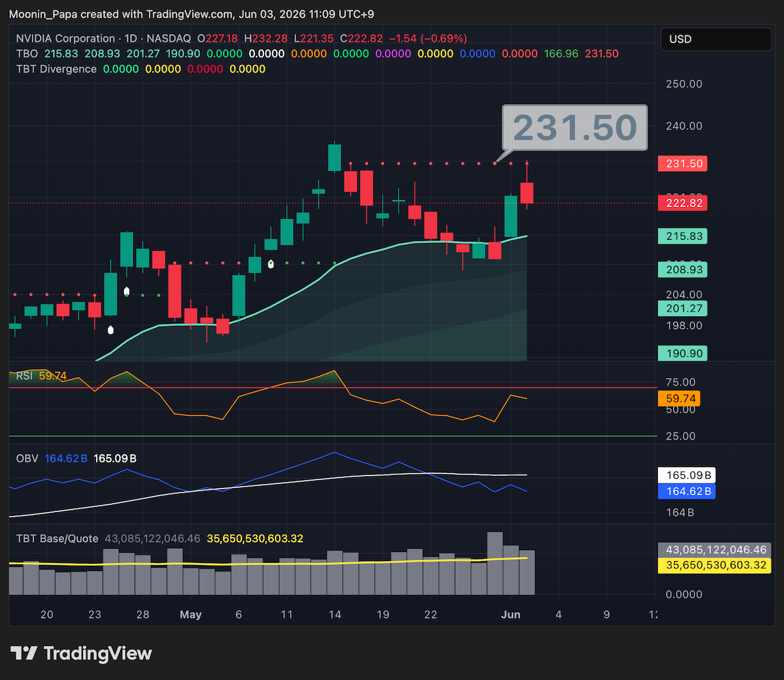Click the O227.18 open value in legend
Viewport: 784px width, 680px height.
point(218,39)
